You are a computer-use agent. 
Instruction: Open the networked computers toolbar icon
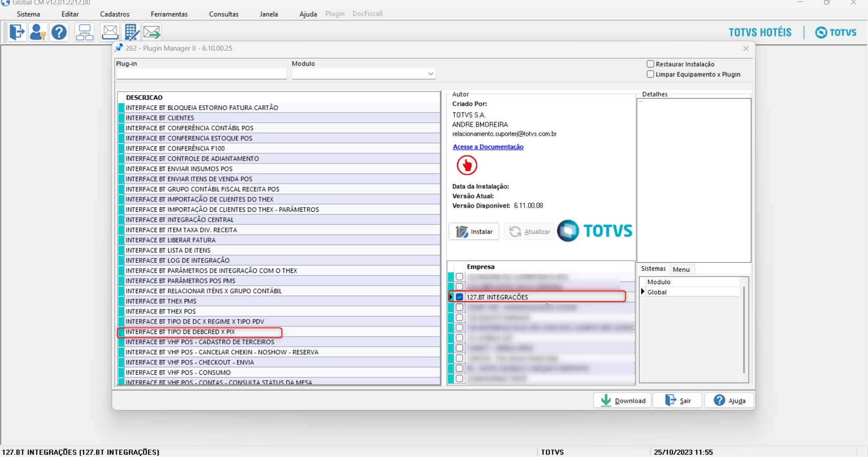(85, 32)
